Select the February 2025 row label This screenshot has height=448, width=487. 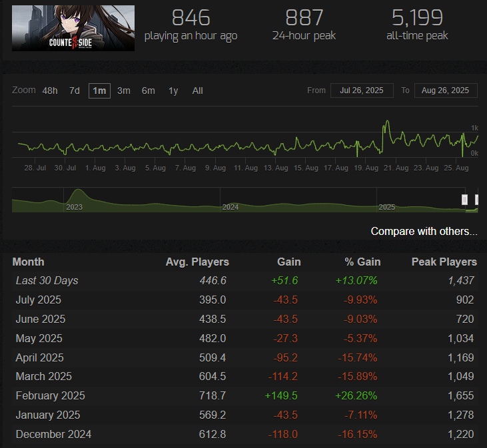tap(51, 395)
